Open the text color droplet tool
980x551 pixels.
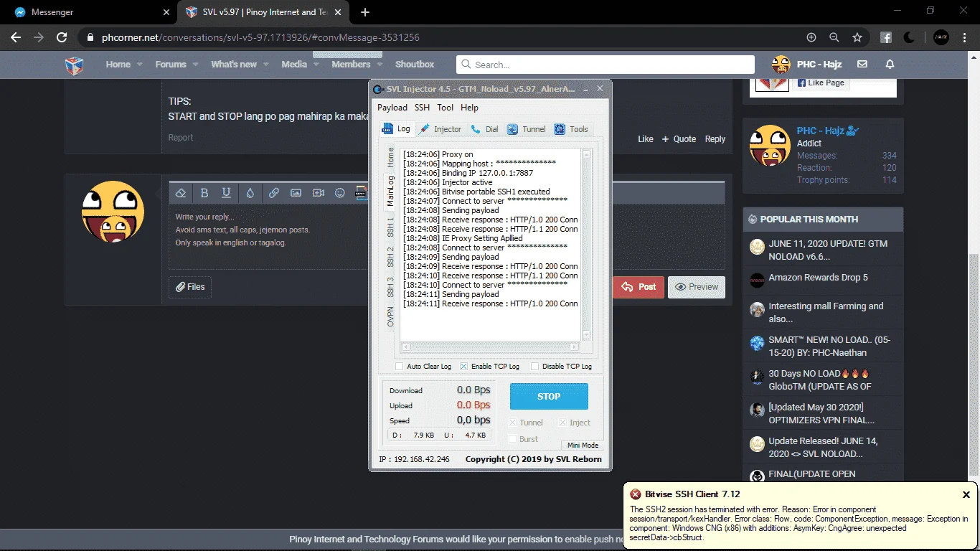(x=250, y=193)
